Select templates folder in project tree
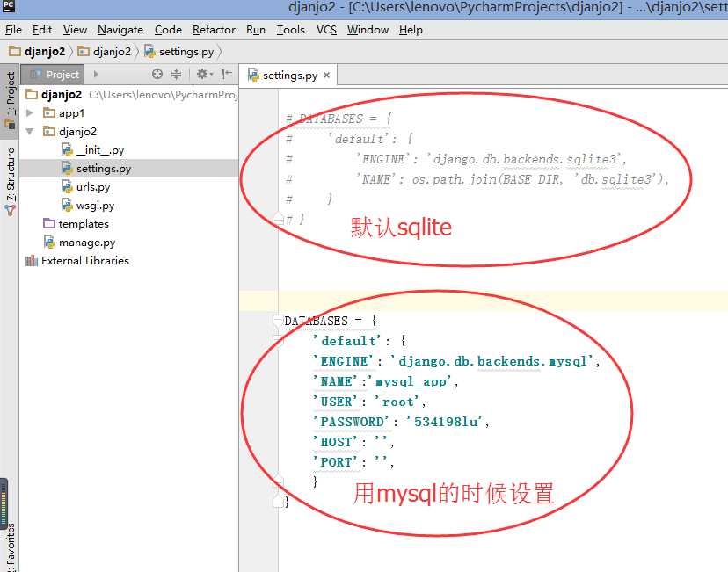Screen dimensions: 728x572 coord(129,223)
